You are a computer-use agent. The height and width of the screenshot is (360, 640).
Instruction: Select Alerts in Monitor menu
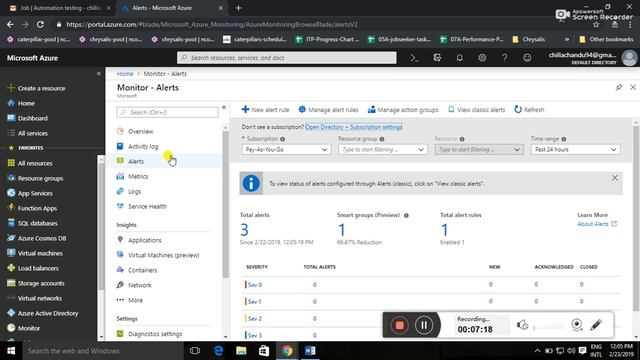point(163,161)
